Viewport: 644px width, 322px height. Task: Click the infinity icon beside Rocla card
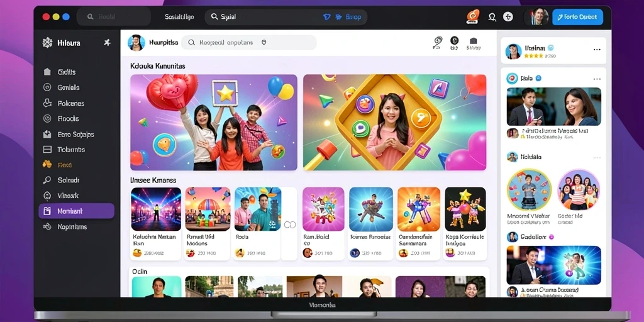pyautogui.click(x=290, y=225)
